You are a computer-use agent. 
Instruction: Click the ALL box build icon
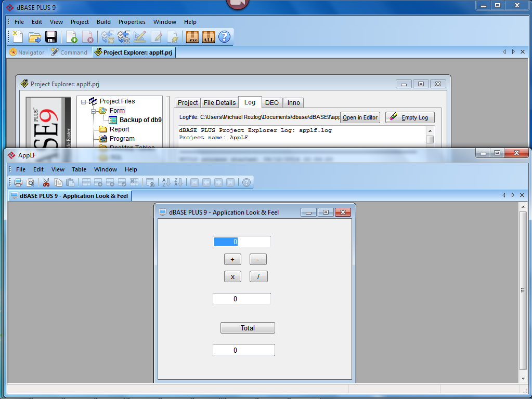209,37
